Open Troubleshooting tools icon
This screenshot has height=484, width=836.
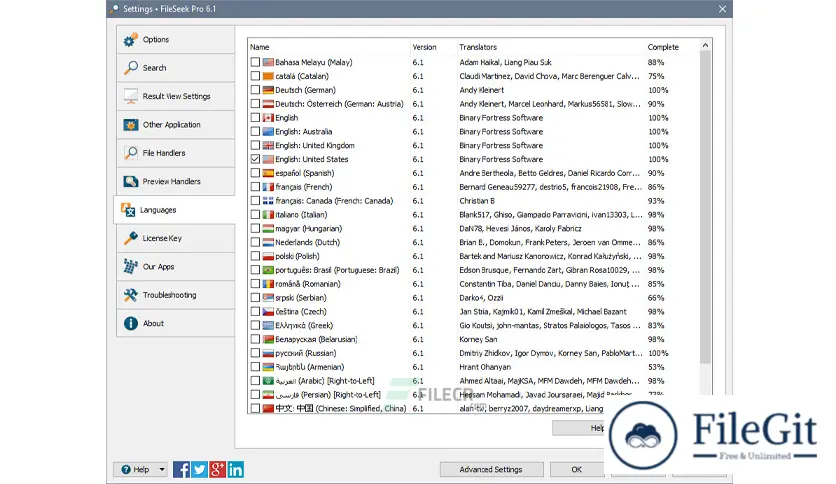131,295
